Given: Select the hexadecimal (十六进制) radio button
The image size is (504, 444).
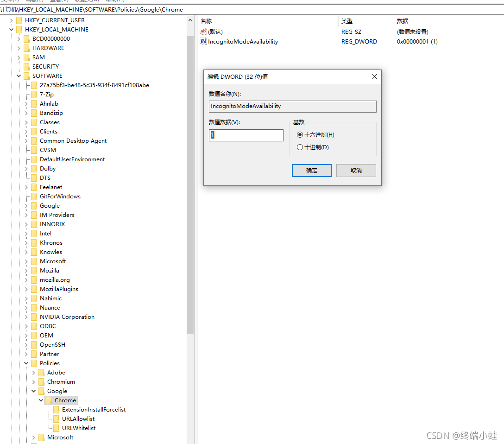Looking at the screenshot, I should (x=300, y=135).
